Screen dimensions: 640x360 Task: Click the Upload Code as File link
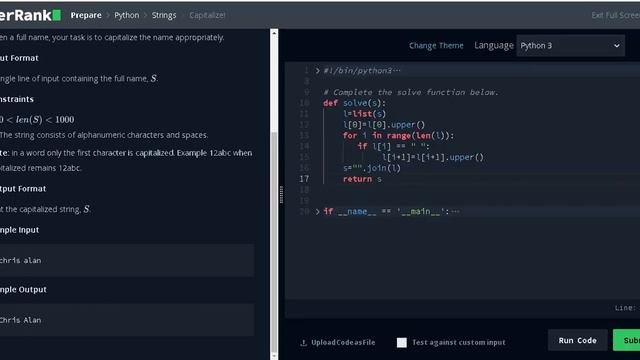click(x=343, y=342)
